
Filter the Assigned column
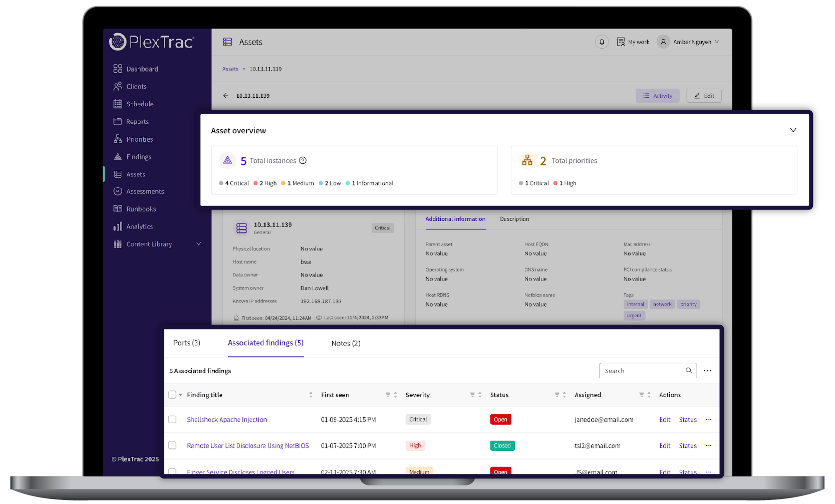[x=642, y=395]
